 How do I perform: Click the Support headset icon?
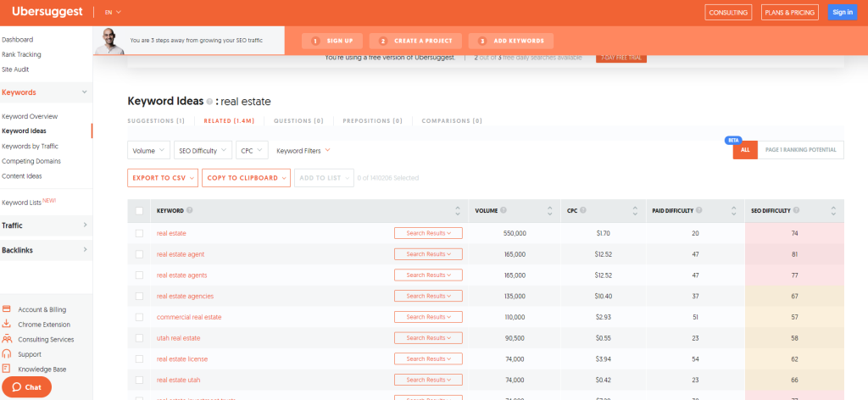[x=7, y=354]
